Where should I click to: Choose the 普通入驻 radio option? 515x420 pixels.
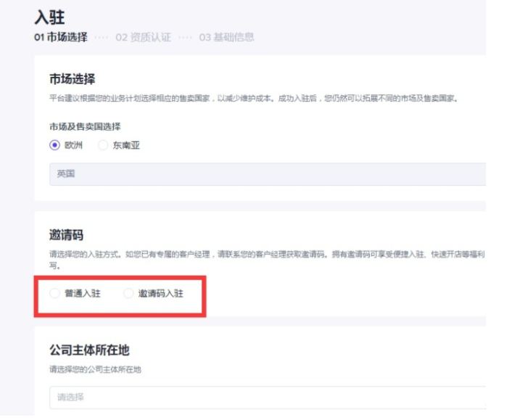tap(54, 294)
